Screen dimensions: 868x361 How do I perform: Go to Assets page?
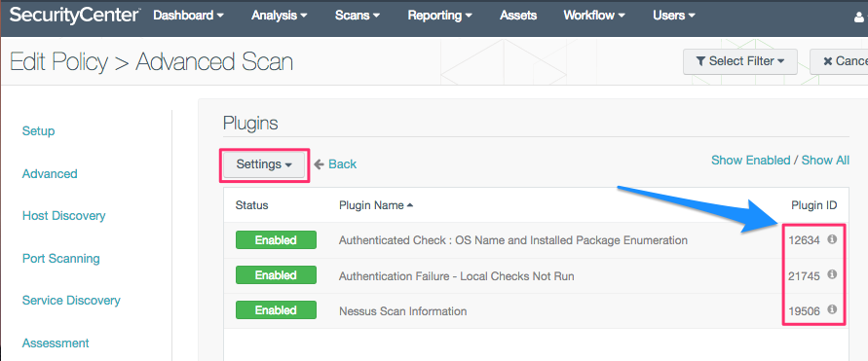tap(518, 16)
